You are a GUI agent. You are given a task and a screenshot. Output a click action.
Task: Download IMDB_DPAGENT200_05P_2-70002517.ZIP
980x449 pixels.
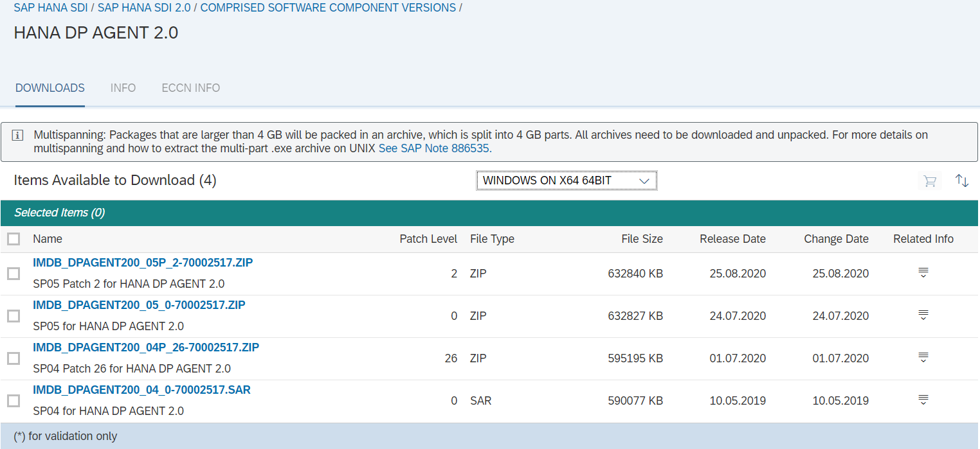pos(143,262)
